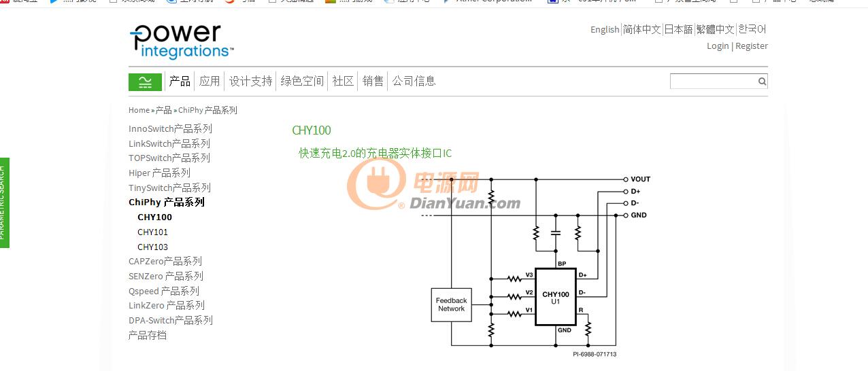
Task: Select CHY103 in the sidebar
Action: click(152, 247)
